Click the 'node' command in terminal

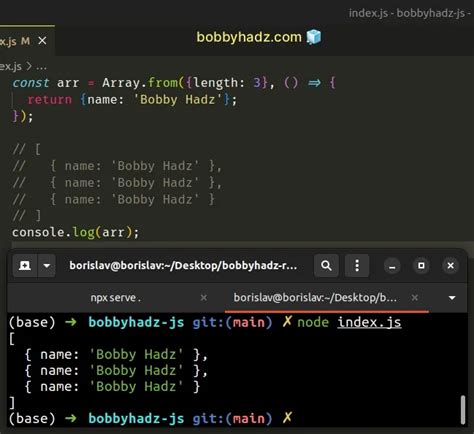point(313,323)
